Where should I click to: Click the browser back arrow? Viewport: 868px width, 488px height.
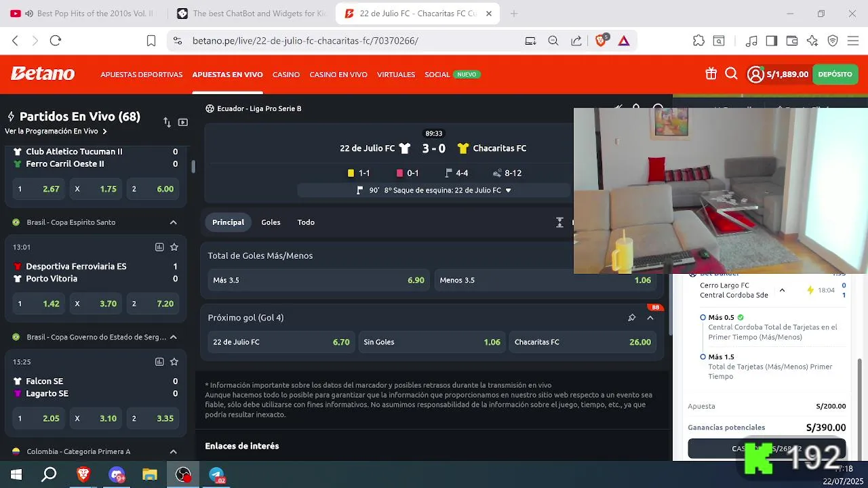15,41
